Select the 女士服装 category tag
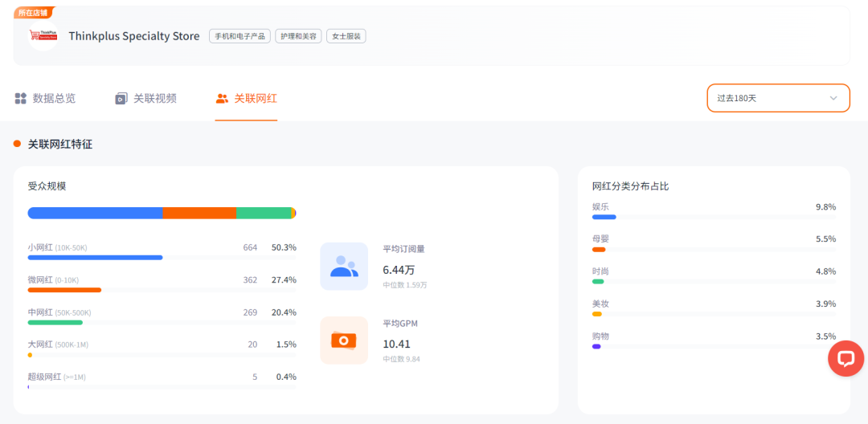Viewport: 868px width, 424px height. coord(346,36)
